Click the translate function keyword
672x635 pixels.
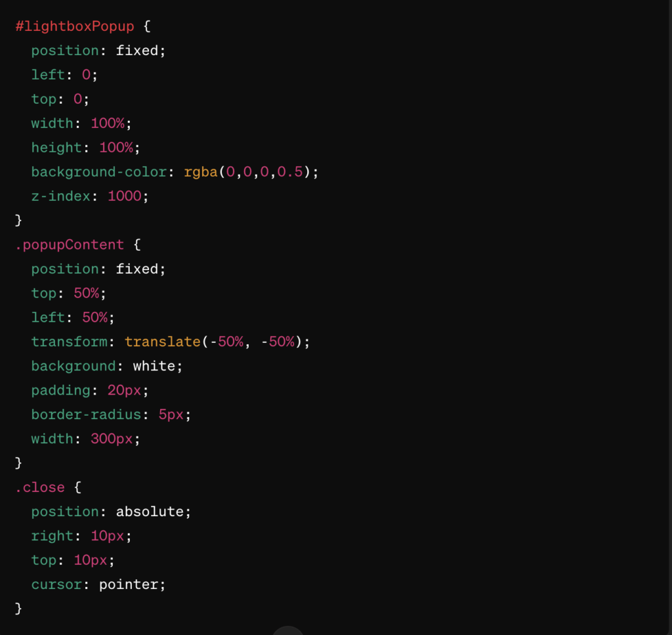pyautogui.click(x=162, y=341)
